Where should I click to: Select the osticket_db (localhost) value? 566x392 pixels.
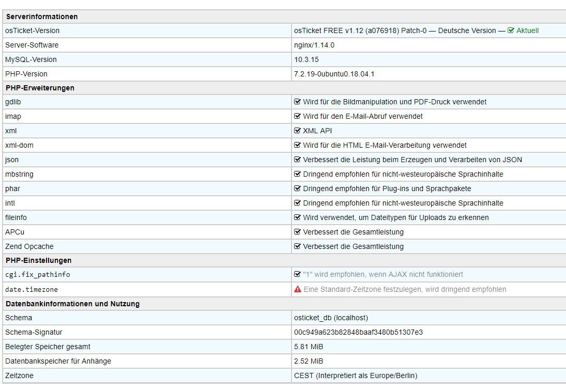click(x=331, y=318)
